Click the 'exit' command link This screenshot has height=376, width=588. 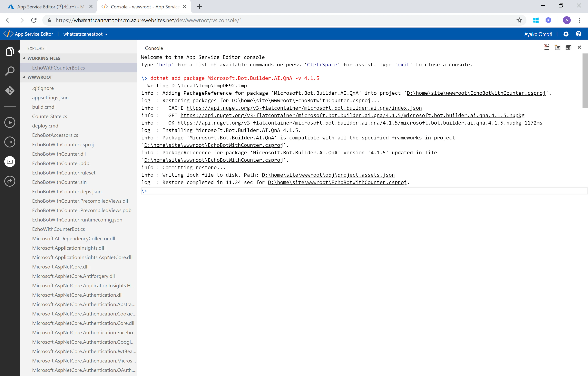coord(404,65)
